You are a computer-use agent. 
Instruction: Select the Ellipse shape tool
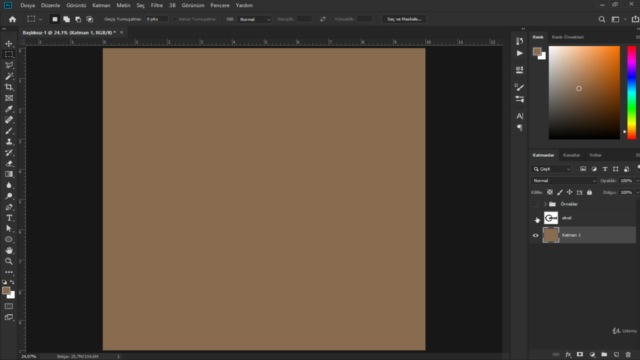click(9, 240)
